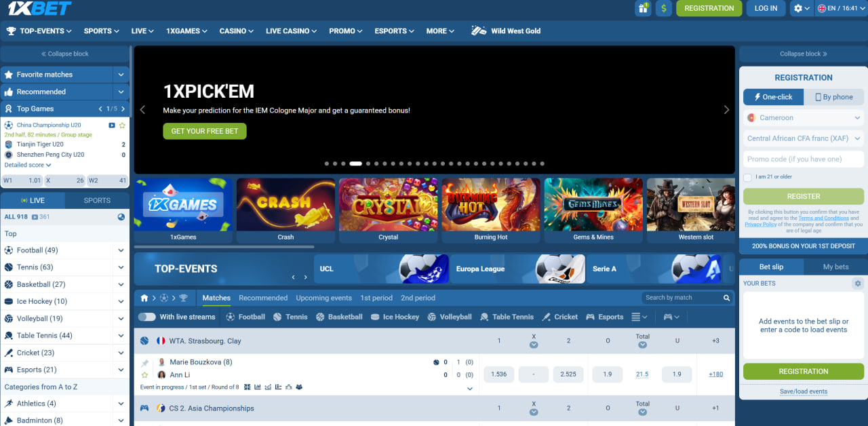Open the settings gear in the header

click(802, 8)
